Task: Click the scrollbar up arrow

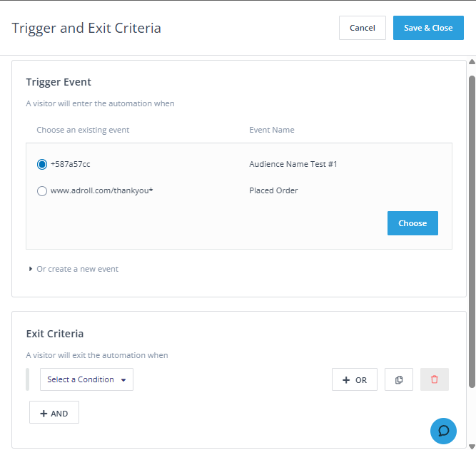Action: [x=472, y=62]
